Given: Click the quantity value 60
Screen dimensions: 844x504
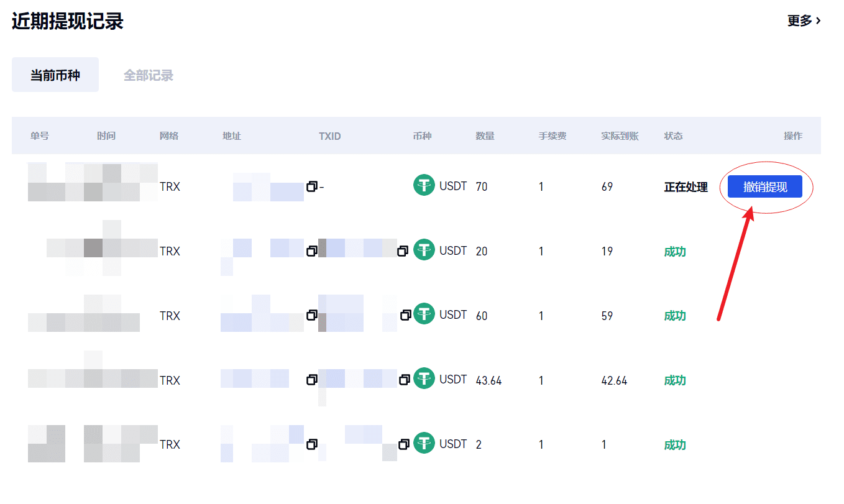Looking at the screenshot, I should (x=482, y=316).
